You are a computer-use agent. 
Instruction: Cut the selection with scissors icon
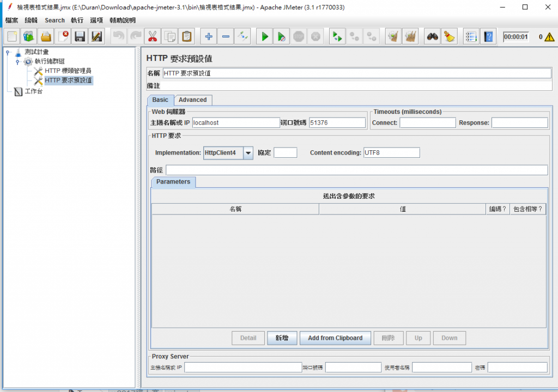click(x=153, y=36)
